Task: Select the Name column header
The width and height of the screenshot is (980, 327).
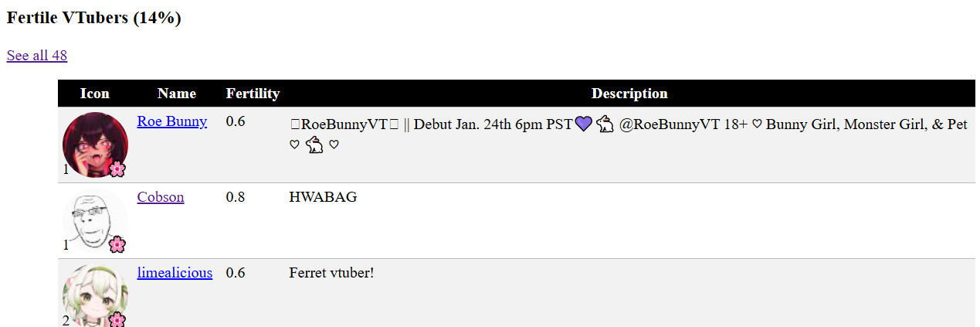Action: 177,94
